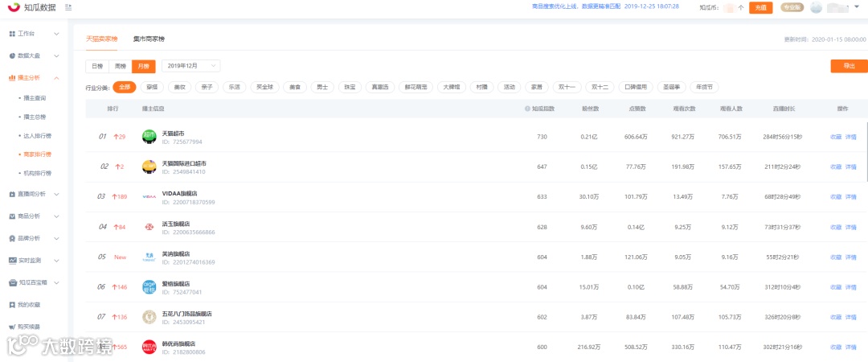Click the 品牌分析 badge icon
This screenshot has width=868, height=362.
tap(12, 238)
